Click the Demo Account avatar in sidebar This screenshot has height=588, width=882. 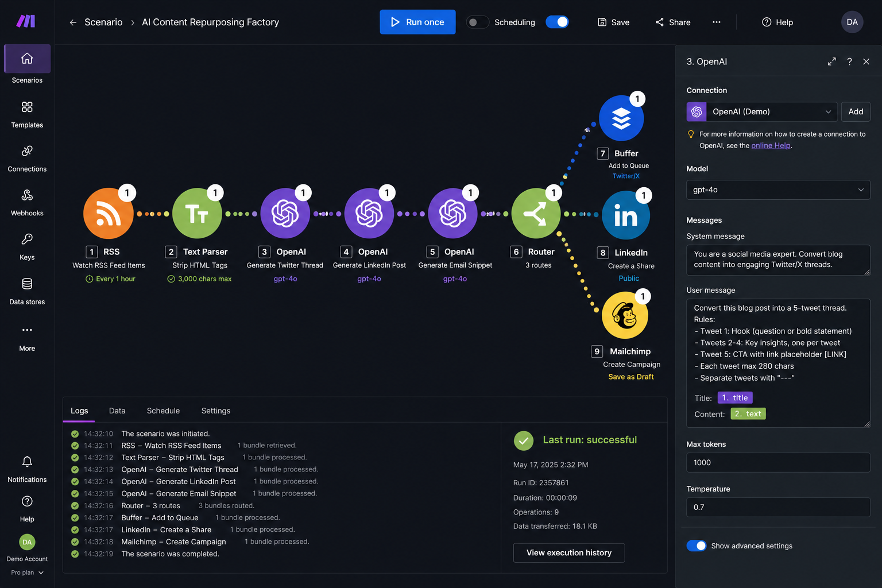(27, 542)
